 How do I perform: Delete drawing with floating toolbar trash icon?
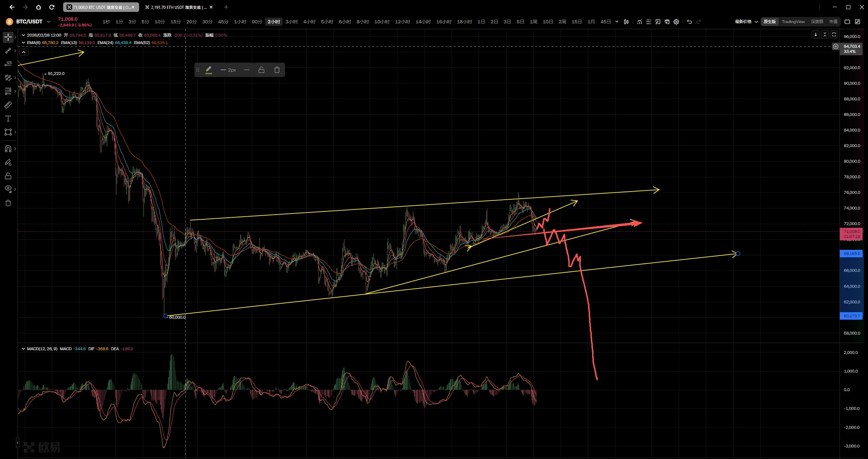[x=277, y=70]
